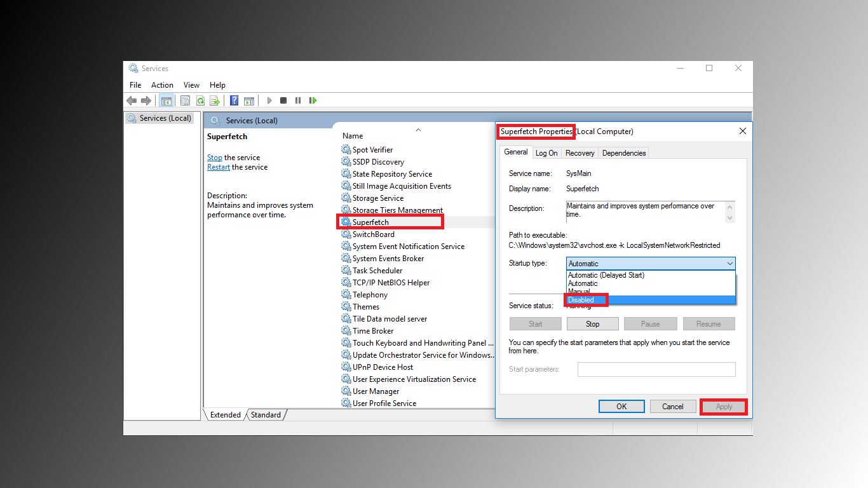The width and height of the screenshot is (868, 488).
Task: Click the Name column header sort arrow
Action: tap(418, 130)
